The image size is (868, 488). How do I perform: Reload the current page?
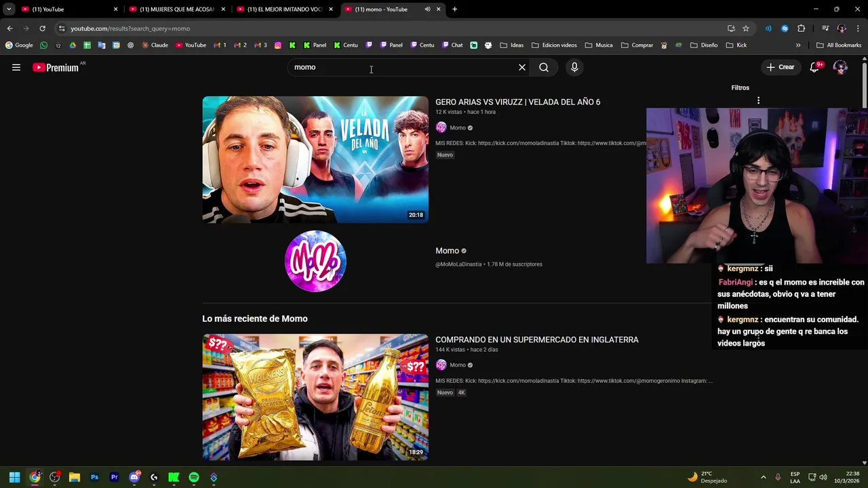tap(42, 28)
